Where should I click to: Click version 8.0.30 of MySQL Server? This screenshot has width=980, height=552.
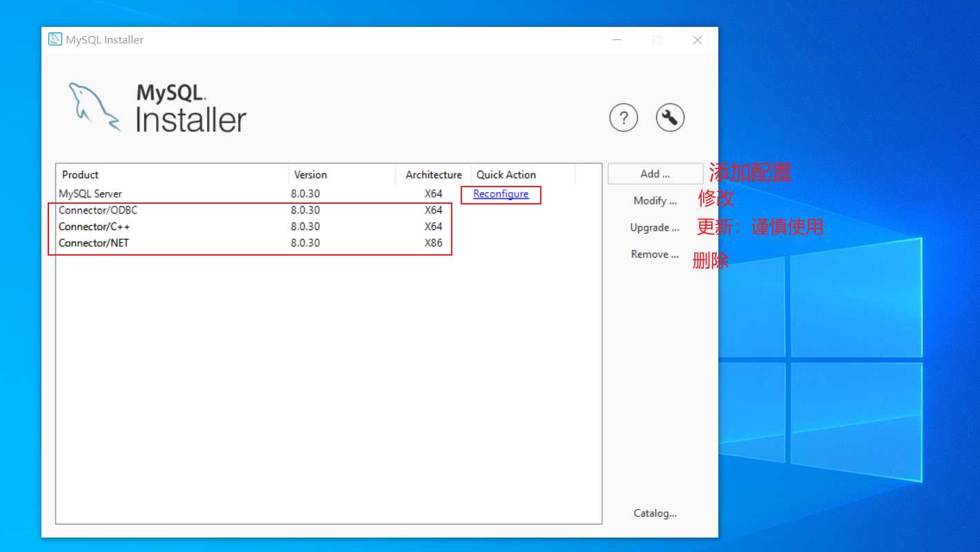point(305,194)
